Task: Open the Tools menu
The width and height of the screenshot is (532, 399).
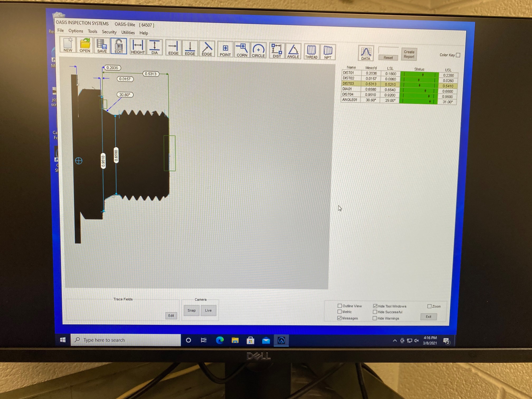Action: click(x=92, y=31)
